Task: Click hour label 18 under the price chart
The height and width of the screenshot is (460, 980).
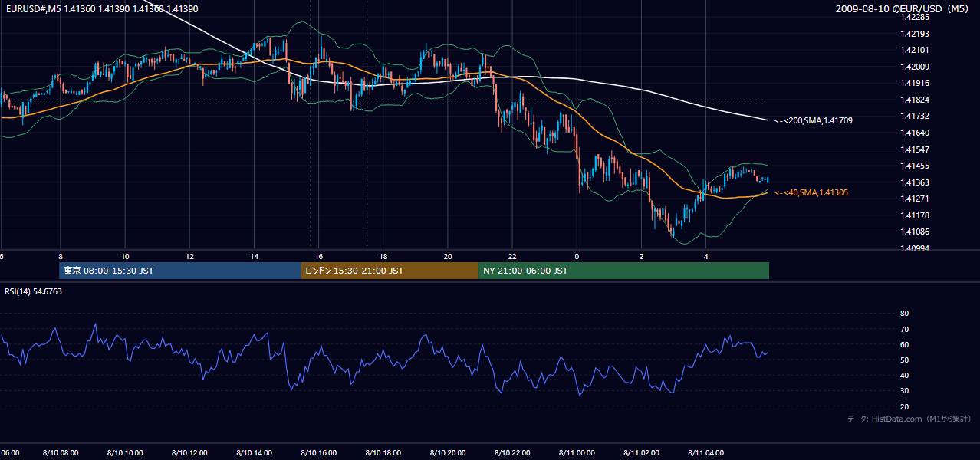Action: [383, 257]
